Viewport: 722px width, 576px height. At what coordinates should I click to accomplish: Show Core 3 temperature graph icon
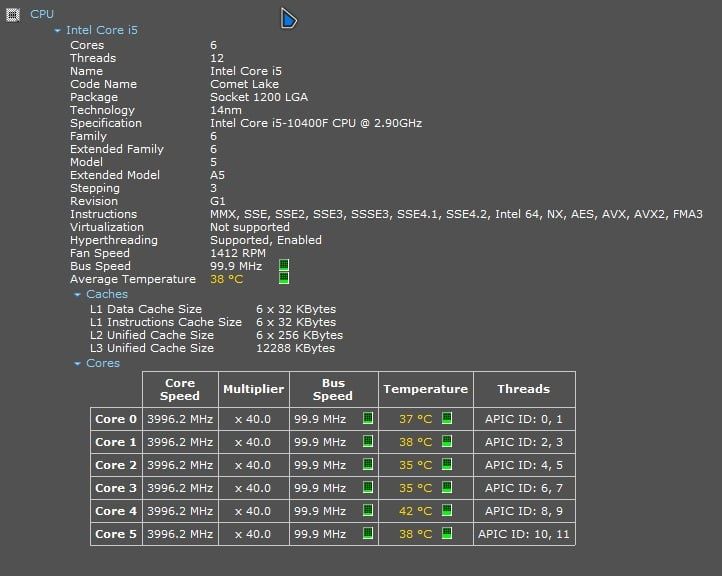click(x=447, y=487)
